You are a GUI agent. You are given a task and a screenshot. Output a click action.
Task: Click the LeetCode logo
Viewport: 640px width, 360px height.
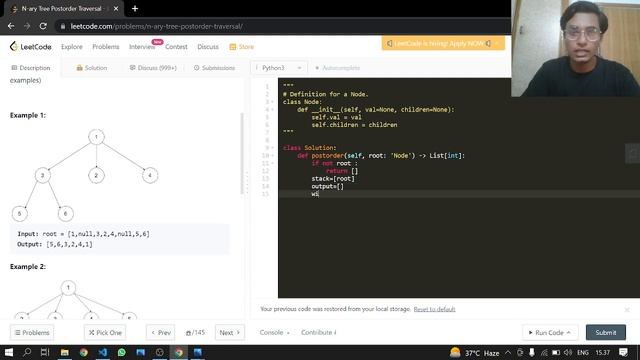[x=31, y=47]
